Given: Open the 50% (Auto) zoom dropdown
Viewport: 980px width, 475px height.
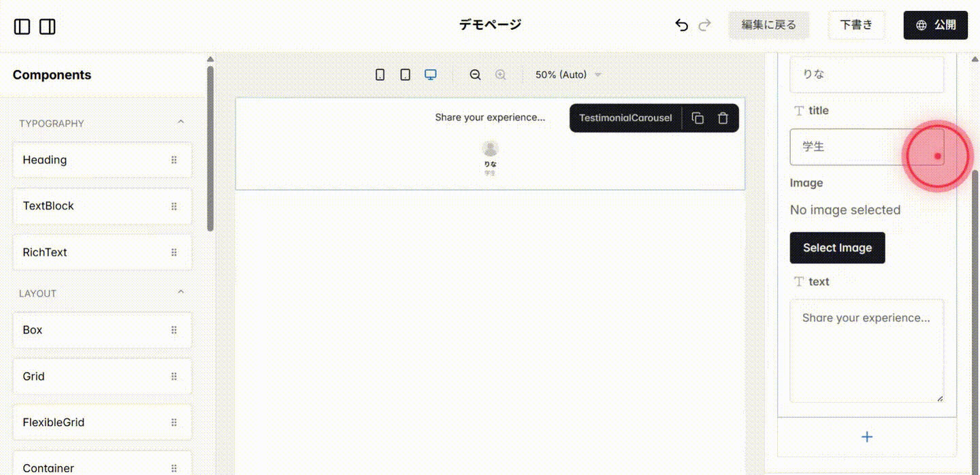Looking at the screenshot, I should click(568, 74).
